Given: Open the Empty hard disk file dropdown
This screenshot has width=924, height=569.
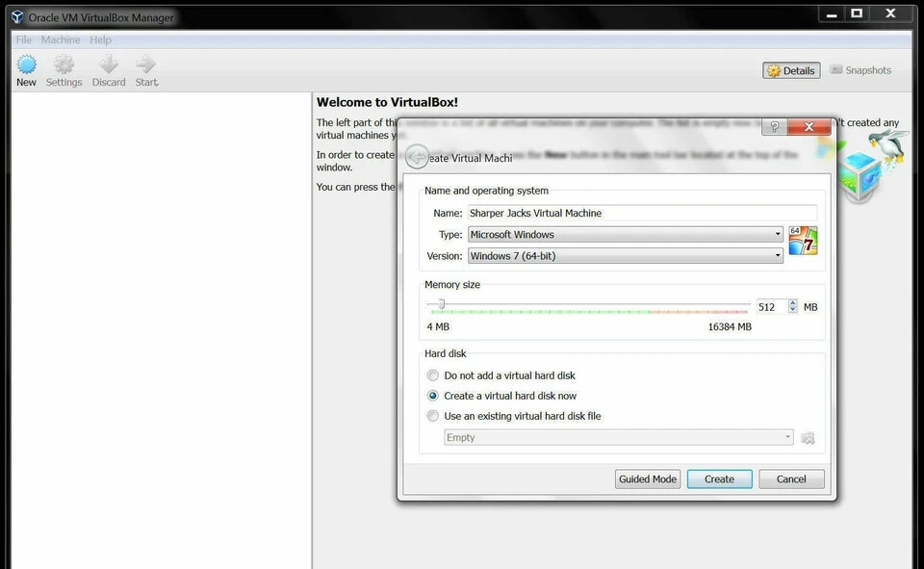Looking at the screenshot, I should (619, 437).
